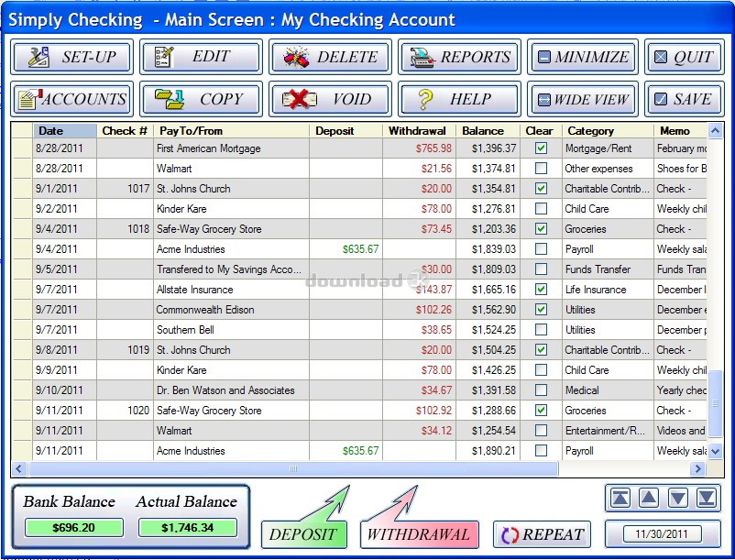Toggle Clear for check 1020 Safe-Way Grocery
This screenshot has width=735, height=560.
pyautogui.click(x=541, y=410)
